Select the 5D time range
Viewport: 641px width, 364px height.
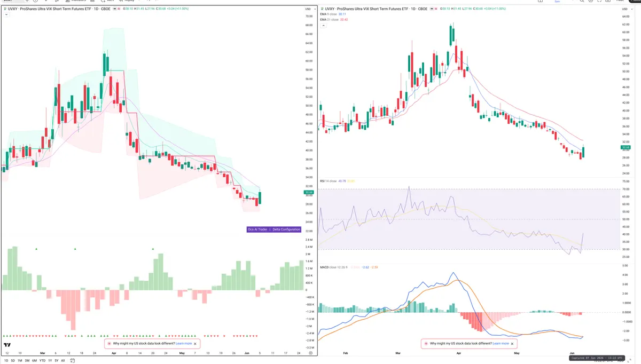tap(13, 360)
